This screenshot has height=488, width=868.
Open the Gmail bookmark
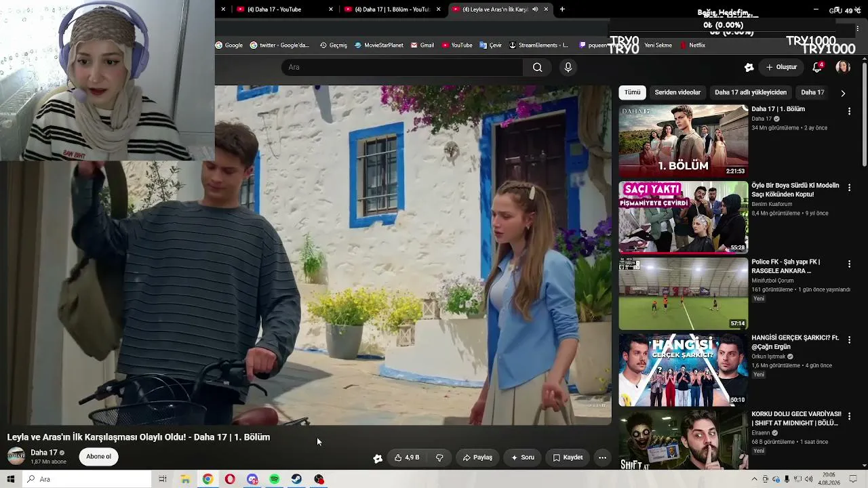[x=422, y=45]
